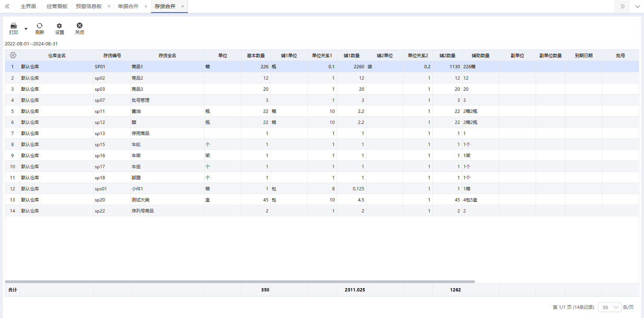Click the page info 第 1/1 页 text
This screenshot has width=644, height=318.
click(573, 307)
